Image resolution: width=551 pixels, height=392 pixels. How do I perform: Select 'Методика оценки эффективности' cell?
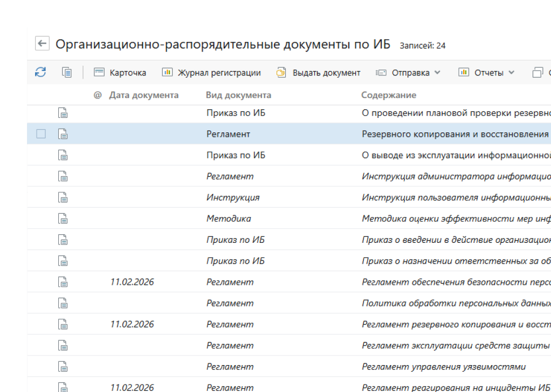coord(456,218)
